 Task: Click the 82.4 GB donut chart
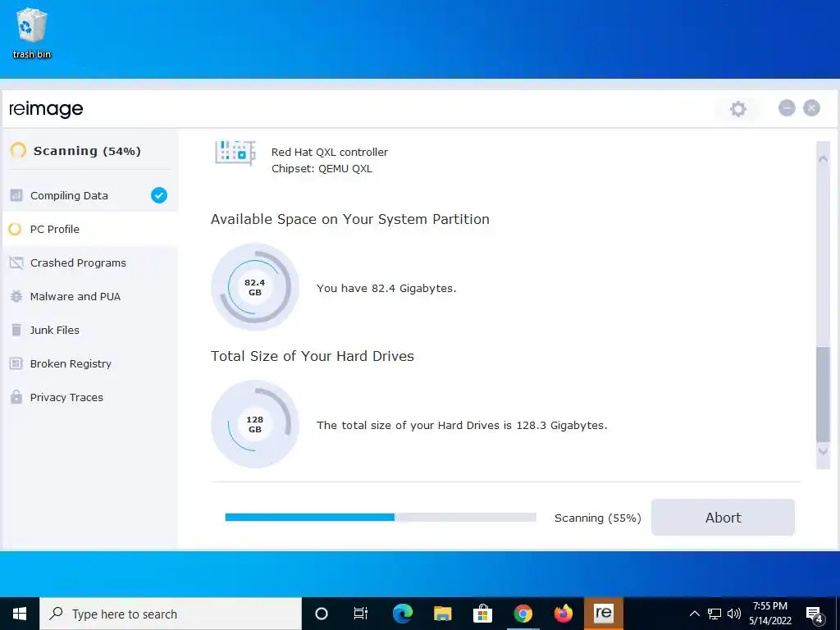(x=255, y=287)
